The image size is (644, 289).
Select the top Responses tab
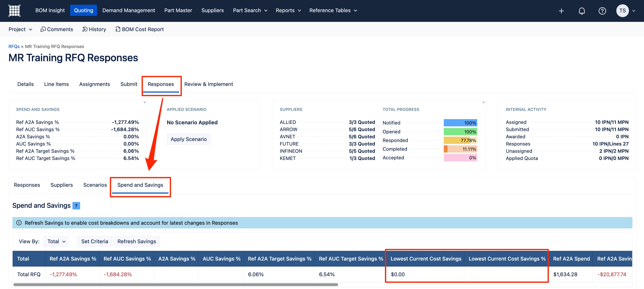coord(161,84)
